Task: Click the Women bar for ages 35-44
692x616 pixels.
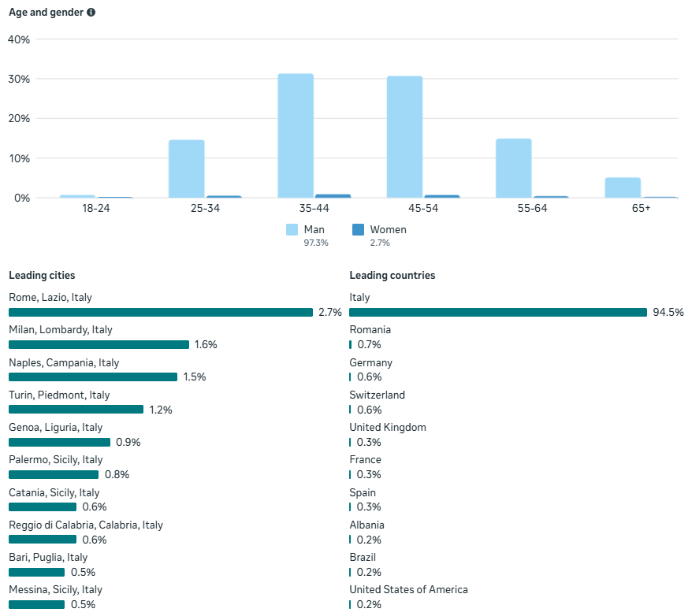Action: (x=333, y=196)
